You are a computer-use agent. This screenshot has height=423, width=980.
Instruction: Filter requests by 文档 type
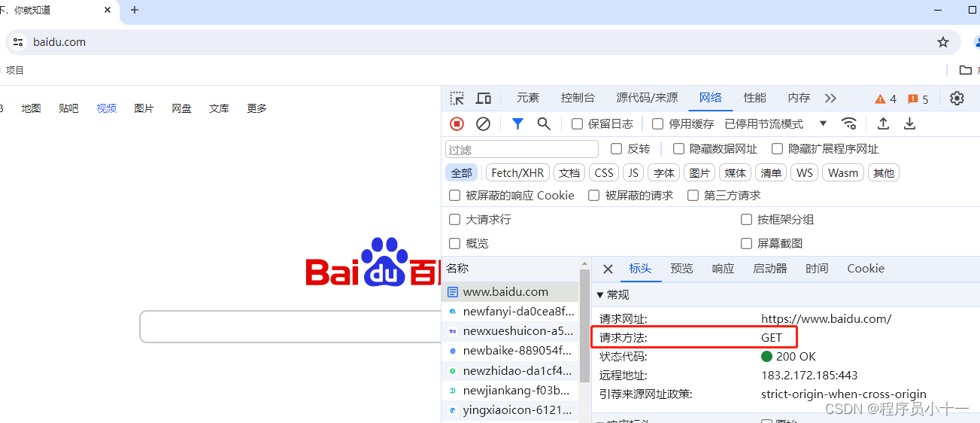click(569, 173)
